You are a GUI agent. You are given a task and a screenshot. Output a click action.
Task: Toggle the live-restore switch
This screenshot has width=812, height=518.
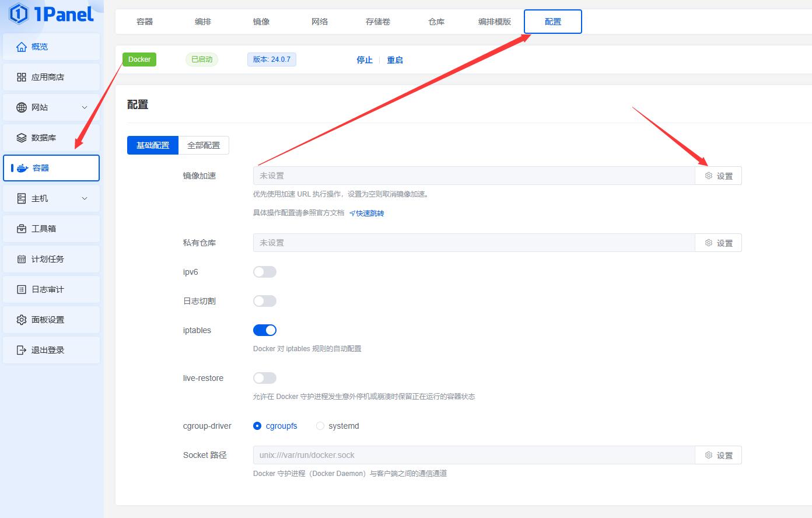[x=265, y=378]
